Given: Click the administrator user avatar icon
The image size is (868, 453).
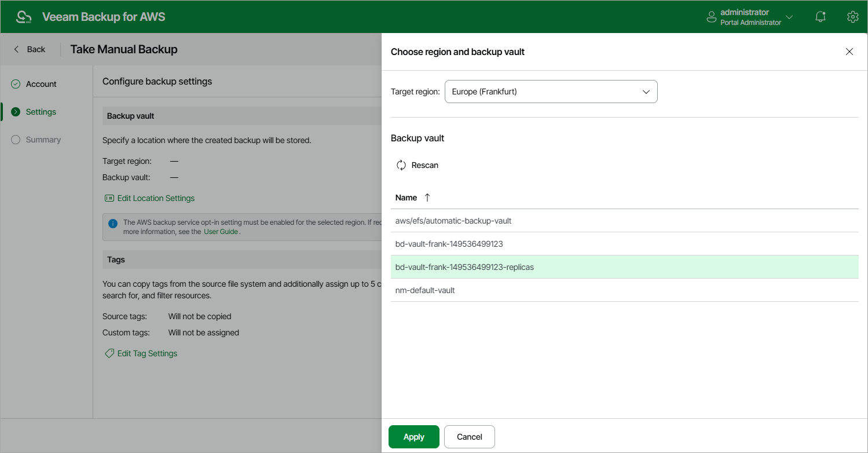Looking at the screenshot, I should click(x=712, y=17).
